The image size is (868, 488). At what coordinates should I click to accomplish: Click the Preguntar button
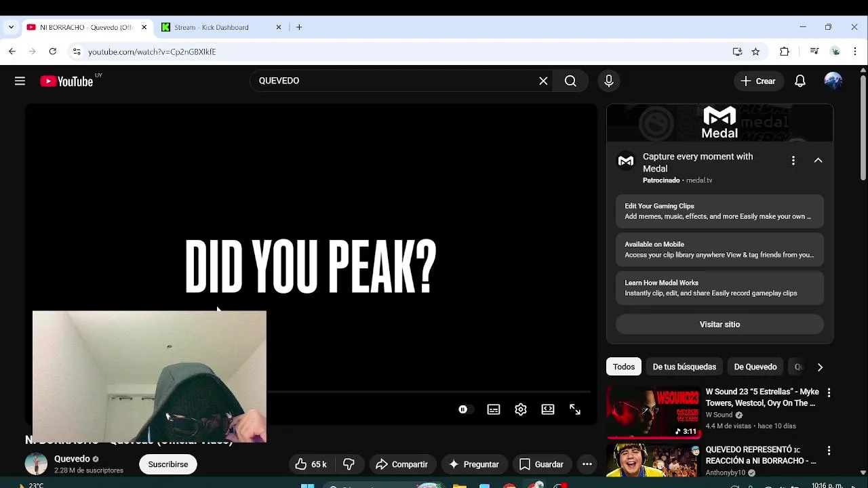(474, 464)
